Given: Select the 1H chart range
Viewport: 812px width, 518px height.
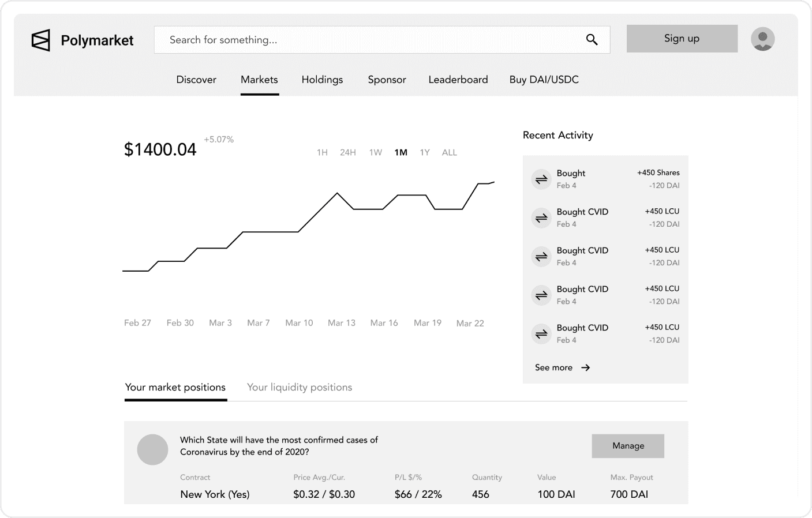Looking at the screenshot, I should point(322,152).
